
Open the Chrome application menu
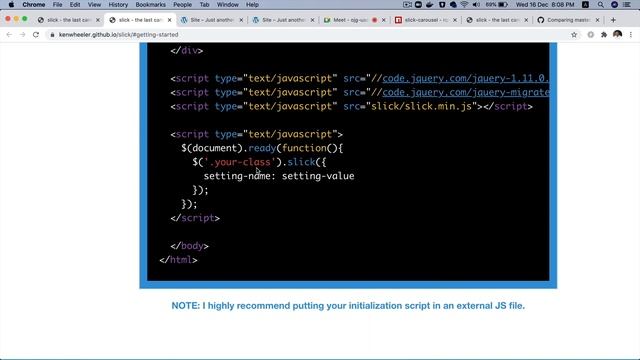pos(33,4)
